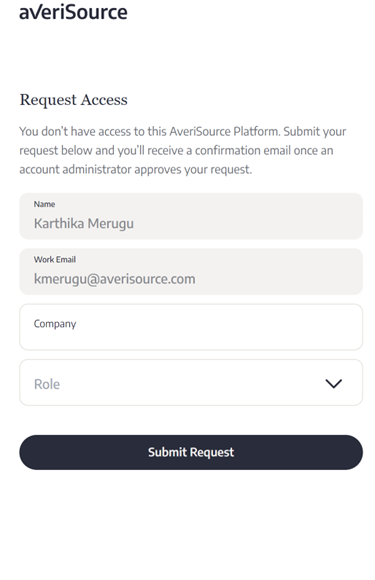
Task: Click the Work Email label
Action: click(55, 259)
